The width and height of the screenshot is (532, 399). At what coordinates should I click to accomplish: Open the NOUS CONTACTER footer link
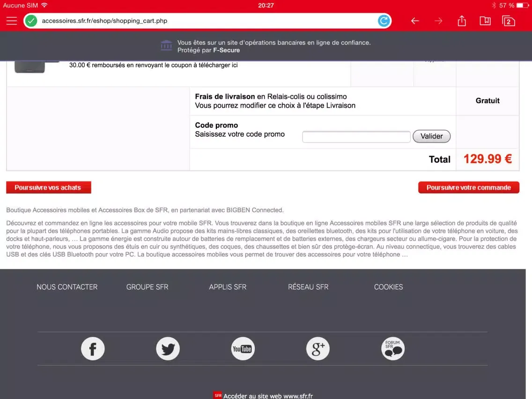click(x=67, y=287)
